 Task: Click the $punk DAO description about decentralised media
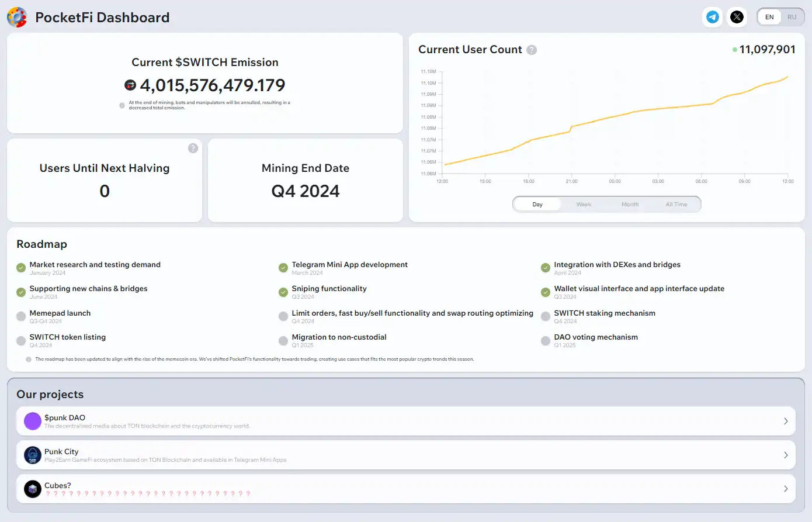pos(147,426)
